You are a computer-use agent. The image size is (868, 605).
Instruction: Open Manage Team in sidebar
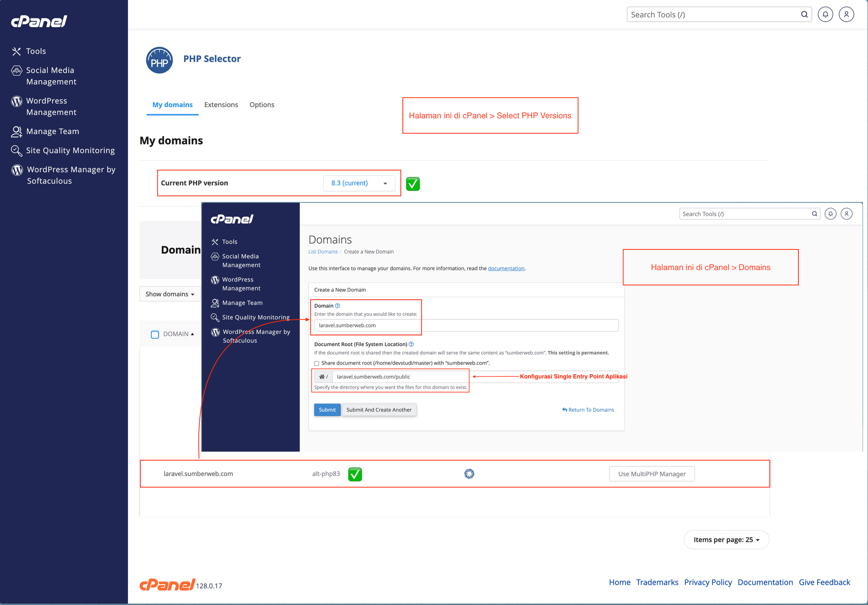pyautogui.click(x=52, y=131)
